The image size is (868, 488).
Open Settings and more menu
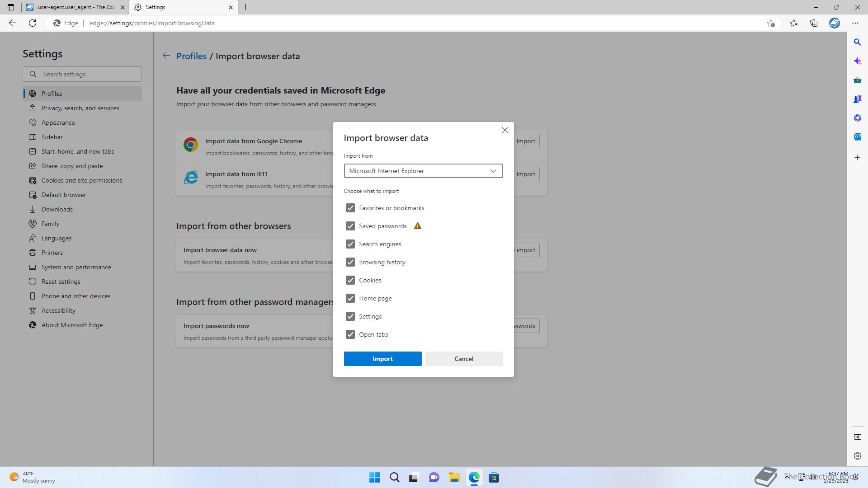pyautogui.click(x=855, y=23)
